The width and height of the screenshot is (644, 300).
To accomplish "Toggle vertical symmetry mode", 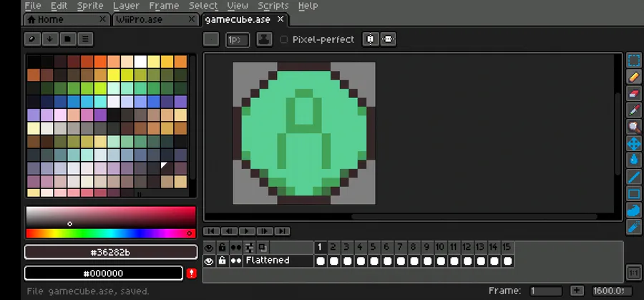I will click(371, 39).
